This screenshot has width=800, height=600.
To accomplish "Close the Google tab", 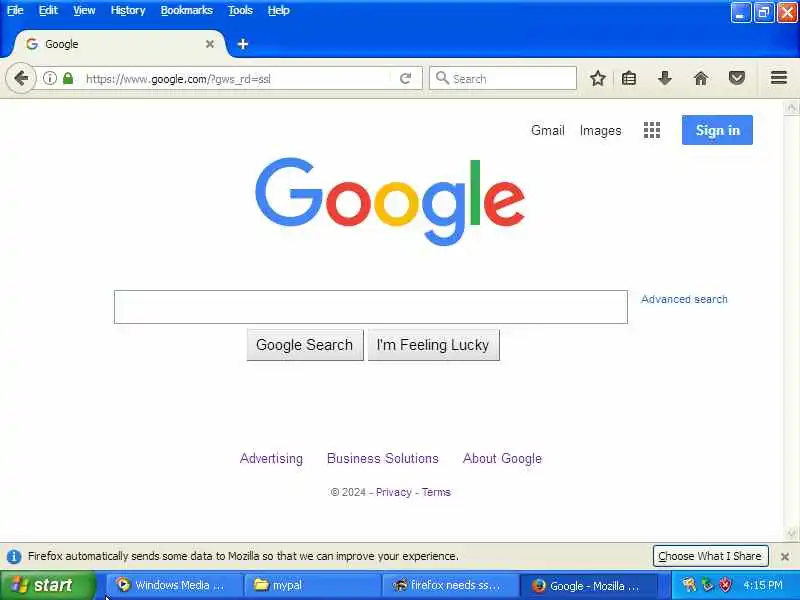I will pyautogui.click(x=210, y=44).
